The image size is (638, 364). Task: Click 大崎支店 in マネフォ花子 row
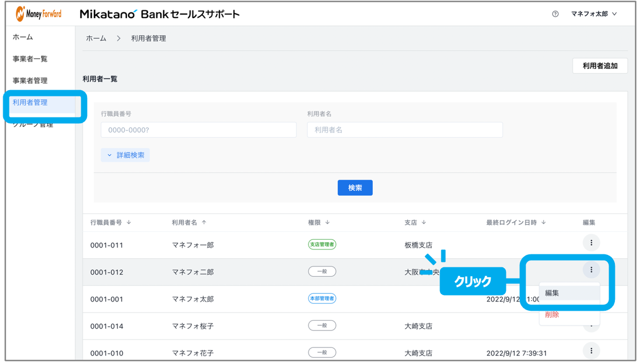tap(418, 353)
